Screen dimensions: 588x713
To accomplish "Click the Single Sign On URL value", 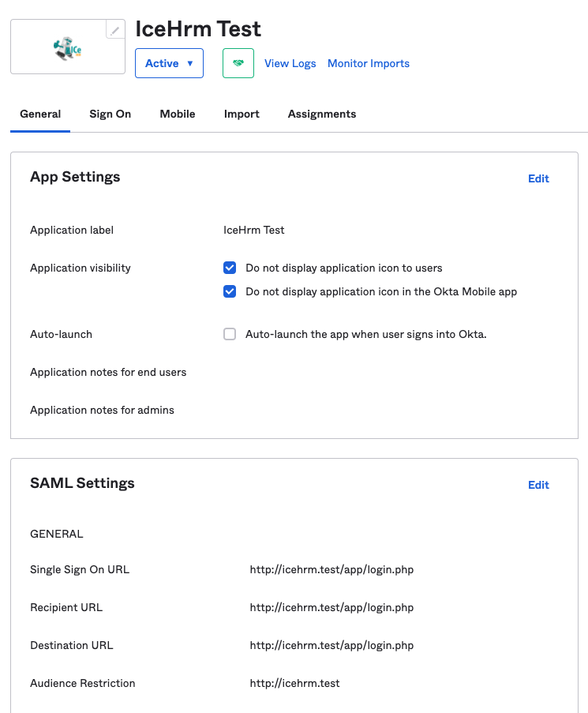I will click(x=331, y=569).
